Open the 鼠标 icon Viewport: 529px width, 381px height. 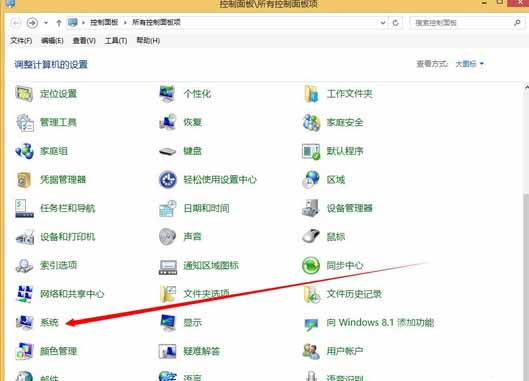click(x=311, y=236)
